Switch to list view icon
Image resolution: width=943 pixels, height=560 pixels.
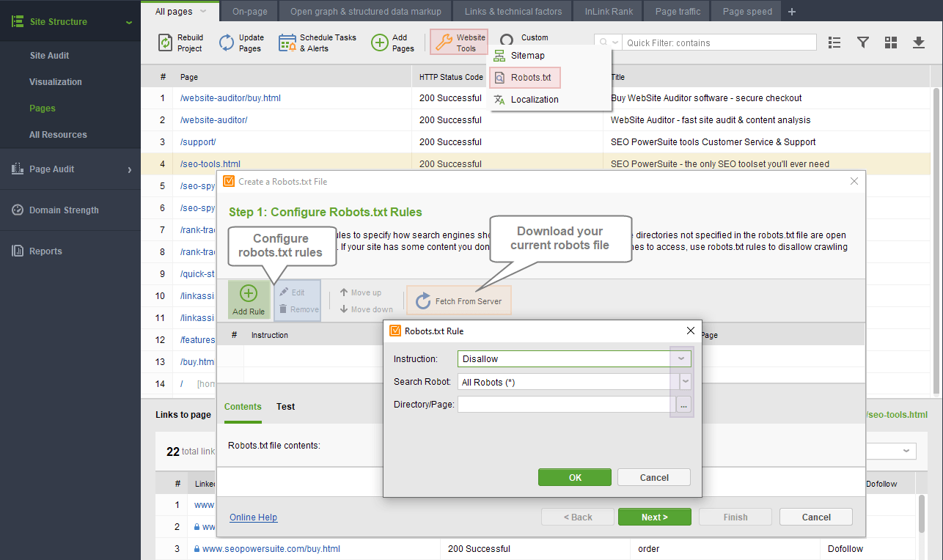pos(834,43)
